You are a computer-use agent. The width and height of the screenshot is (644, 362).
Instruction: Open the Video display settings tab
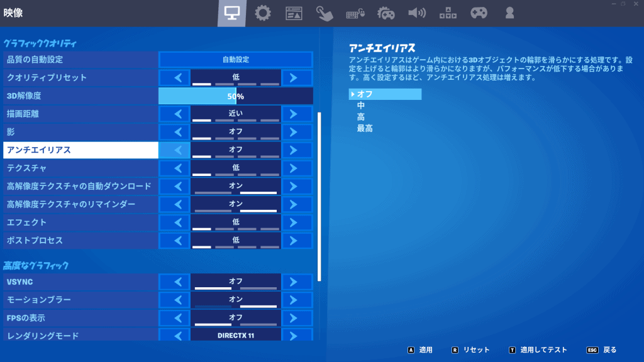231,13
